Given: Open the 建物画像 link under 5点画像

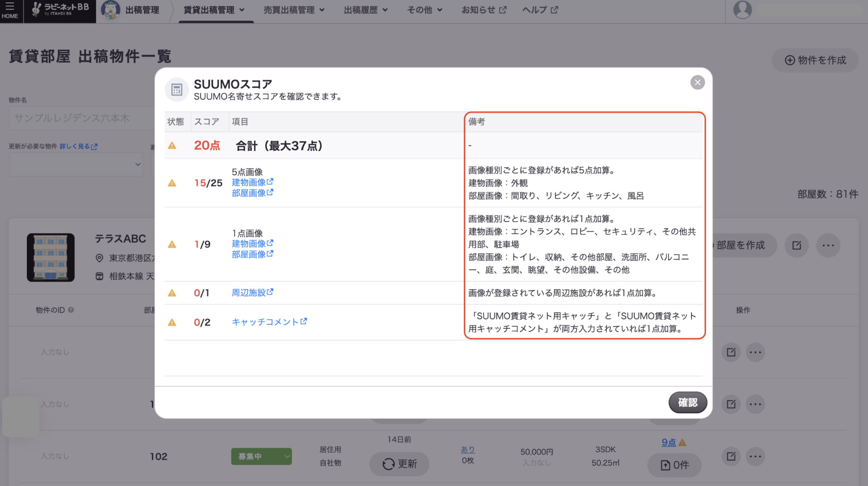Looking at the screenshot, I should pyautogui.click(x=252, y=182).
